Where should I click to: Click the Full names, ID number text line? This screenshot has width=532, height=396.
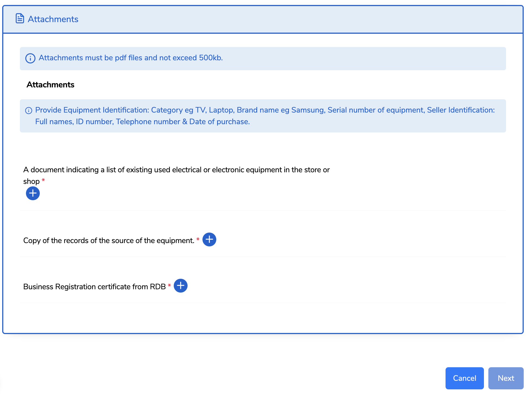142,122
